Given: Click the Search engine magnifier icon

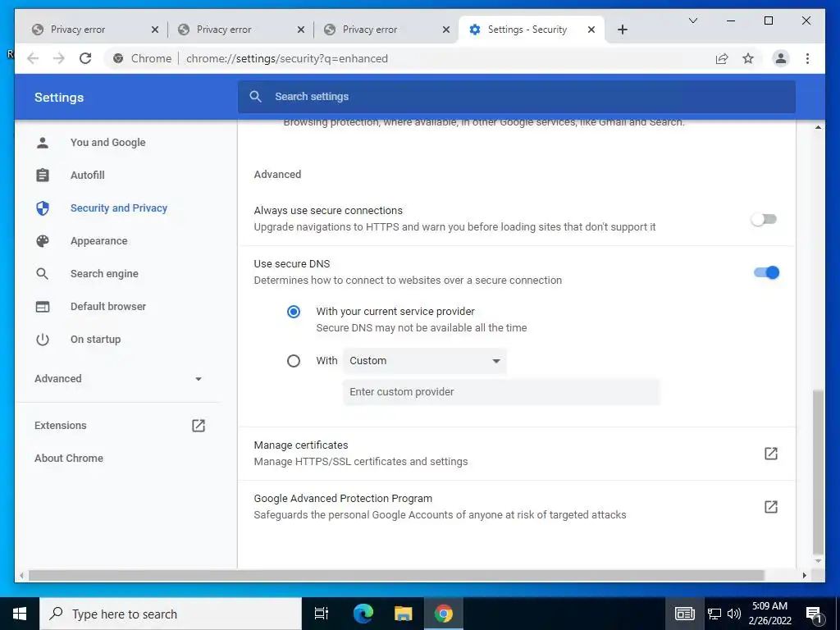Looking at the screenshot, I should pyautogui.click(x=43, y=274).
